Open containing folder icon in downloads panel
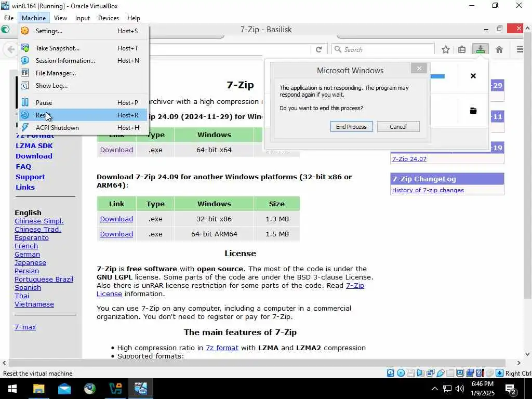The width and height of the screenshot is (532, 399). point(473,111)
